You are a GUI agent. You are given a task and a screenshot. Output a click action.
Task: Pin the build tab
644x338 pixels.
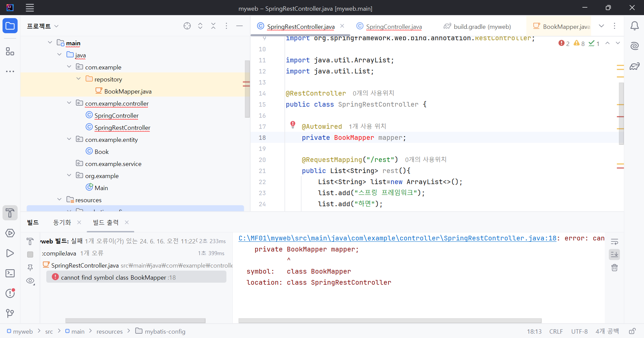pos(30,267)
